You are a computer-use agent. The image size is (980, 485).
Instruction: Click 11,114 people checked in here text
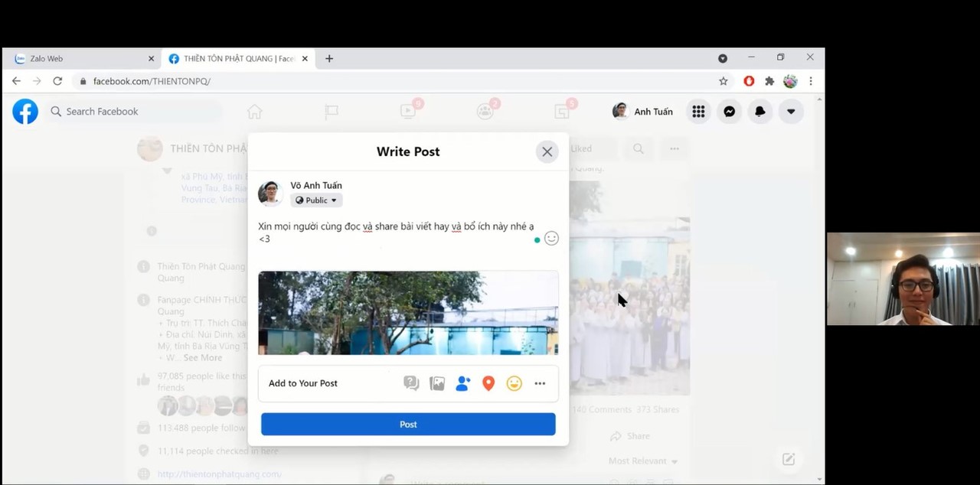[218, 451]
